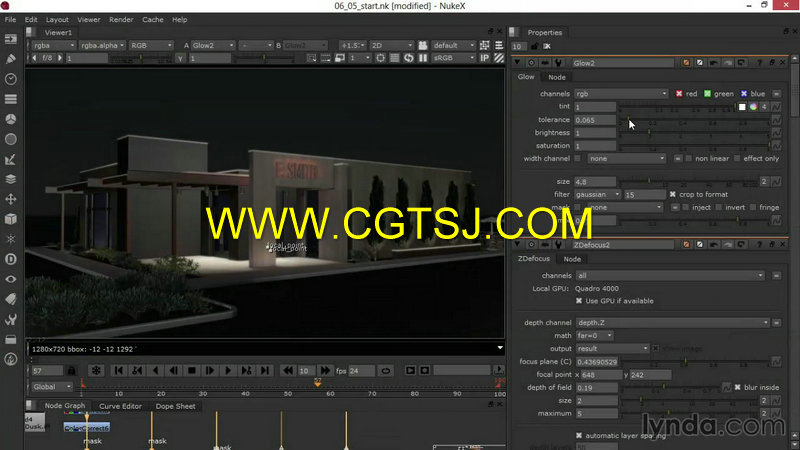Switch to the Curve Editor tab
This screenshot has height=450, width=800.
120,406
